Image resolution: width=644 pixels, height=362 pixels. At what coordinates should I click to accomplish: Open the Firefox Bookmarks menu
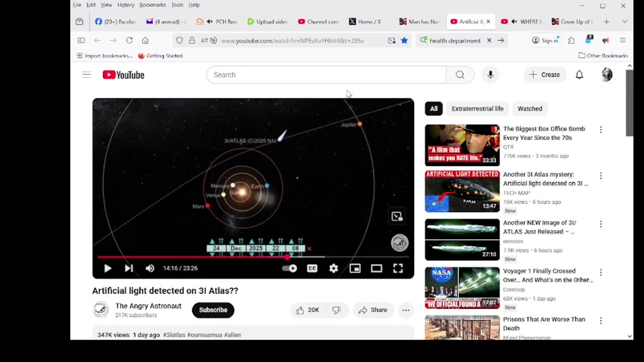(152, 5)
